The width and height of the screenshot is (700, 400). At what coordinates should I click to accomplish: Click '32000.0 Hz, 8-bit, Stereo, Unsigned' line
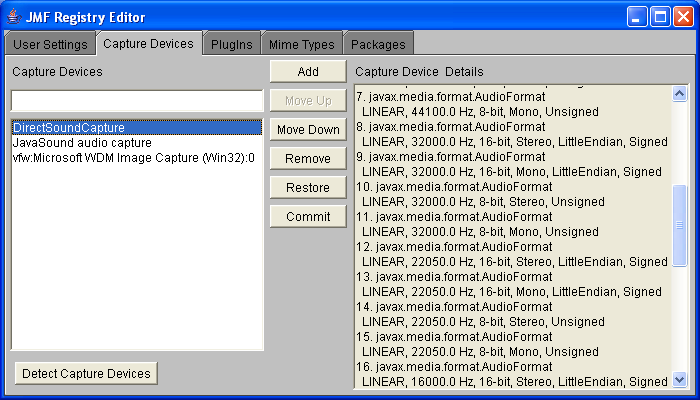click(483, 202)
